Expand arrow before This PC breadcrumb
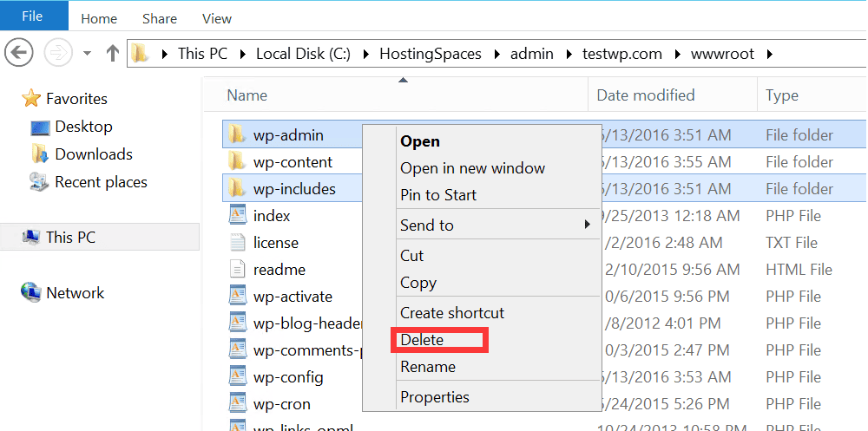 point(164,55)
